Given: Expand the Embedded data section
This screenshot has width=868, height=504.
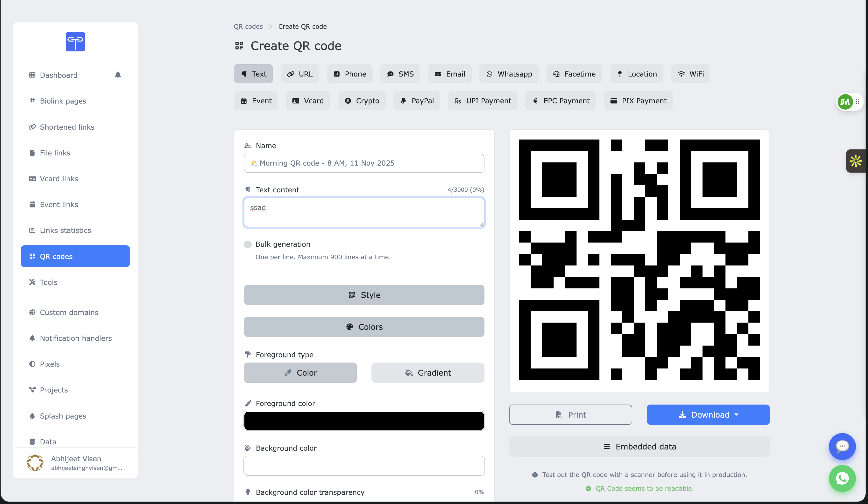Looking at the screenshot, I should (x=639, y=447).
